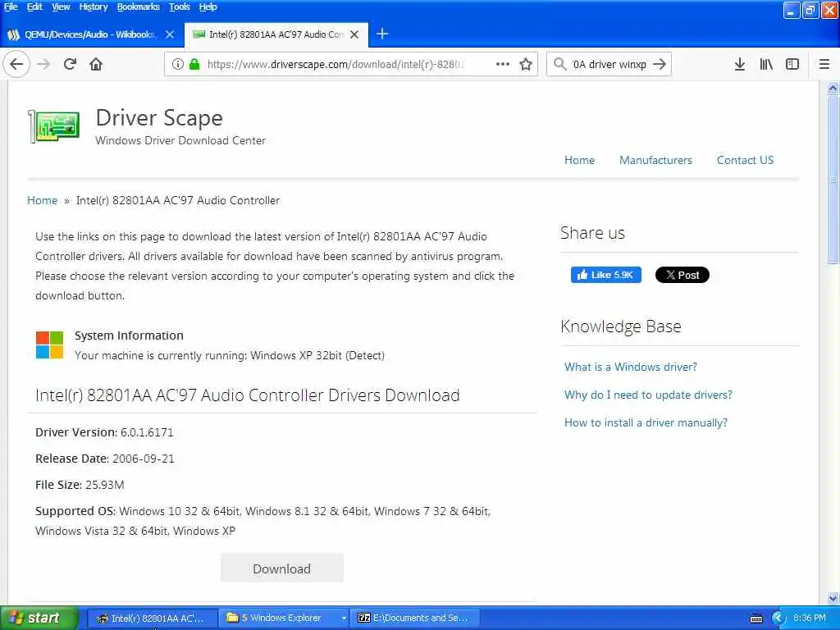Click the scrollbar down arrow
Viewport: 840px width, 630px height.
(833, 598)
